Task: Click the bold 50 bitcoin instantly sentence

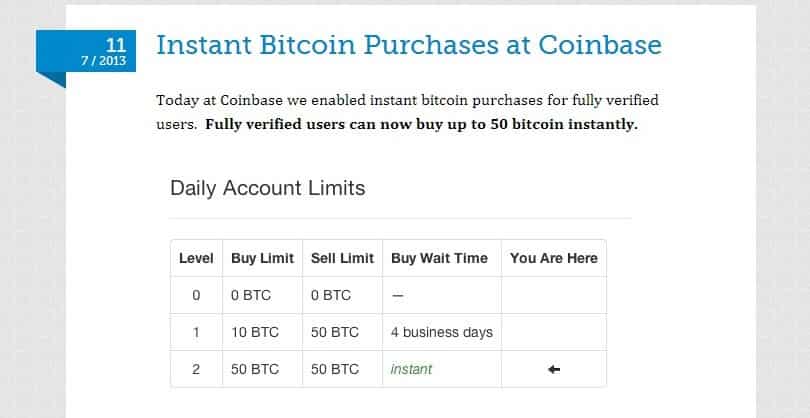Action: [422, 125]
